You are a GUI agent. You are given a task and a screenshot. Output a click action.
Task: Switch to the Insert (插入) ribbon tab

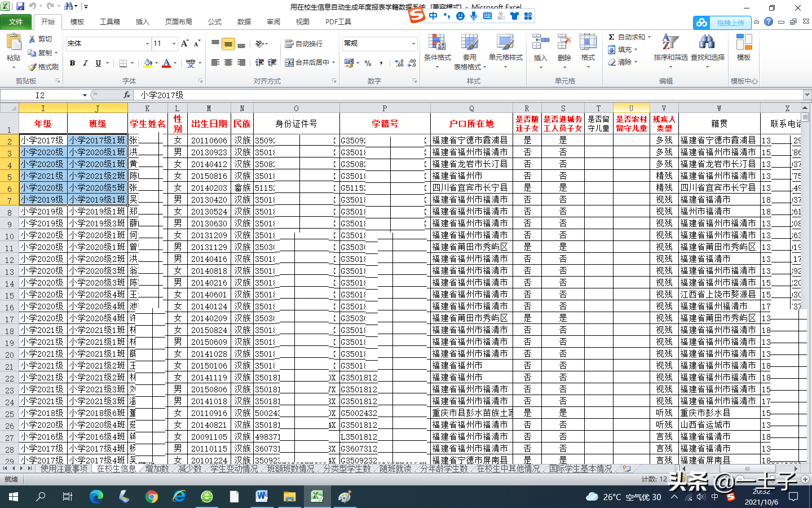pyautogui.click(x=142, y=22)
